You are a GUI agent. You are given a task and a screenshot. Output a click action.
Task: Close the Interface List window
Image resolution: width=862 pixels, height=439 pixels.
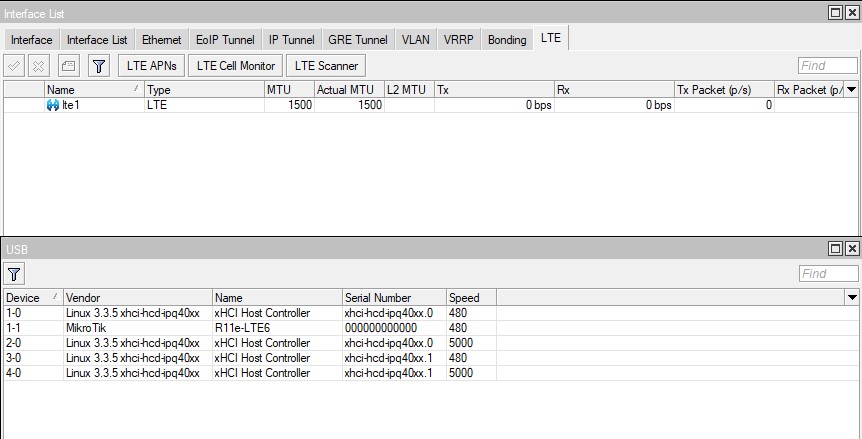click(852, 13)
